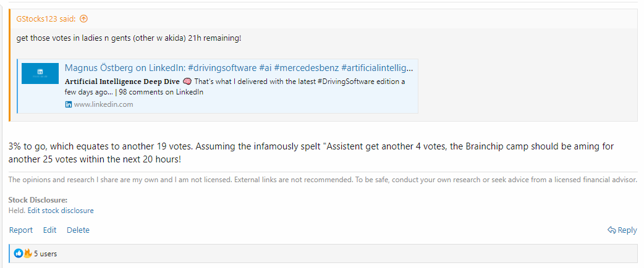Click the signature disclaimer about opinions and research
644x268 pixels.
click(x=323, y=180)
